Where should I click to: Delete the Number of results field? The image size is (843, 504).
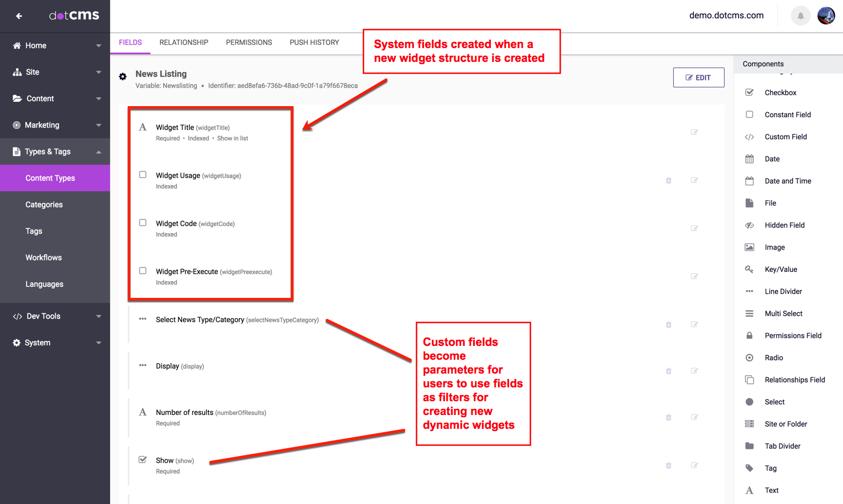tap(668, 417)
